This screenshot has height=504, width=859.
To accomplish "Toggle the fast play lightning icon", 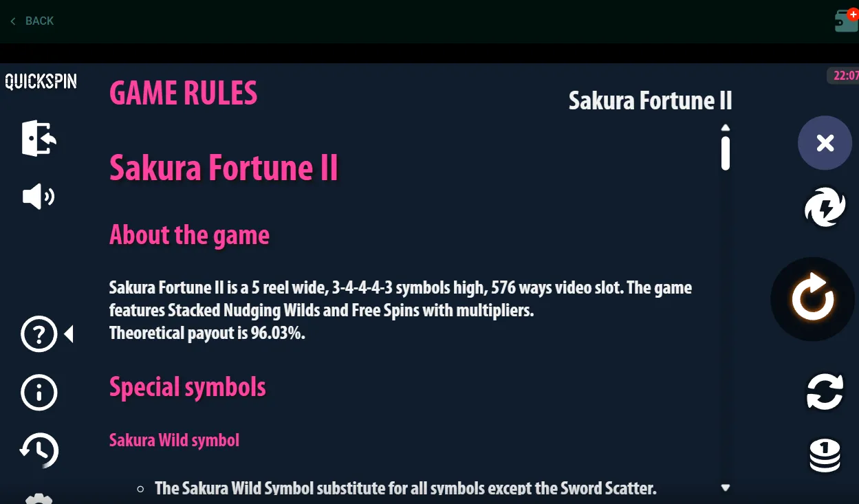I will (x=825, y=207).
